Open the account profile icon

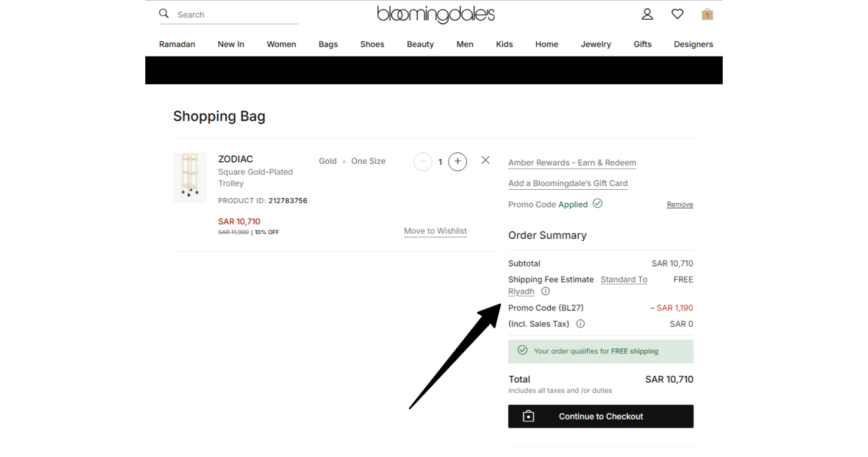point(647,14)
